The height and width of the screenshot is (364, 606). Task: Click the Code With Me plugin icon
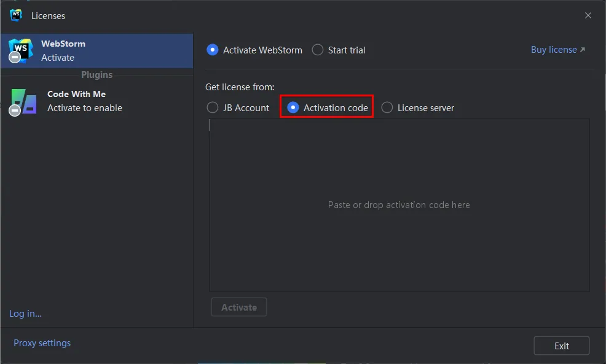pyautogui.click(x=23, y=101)
